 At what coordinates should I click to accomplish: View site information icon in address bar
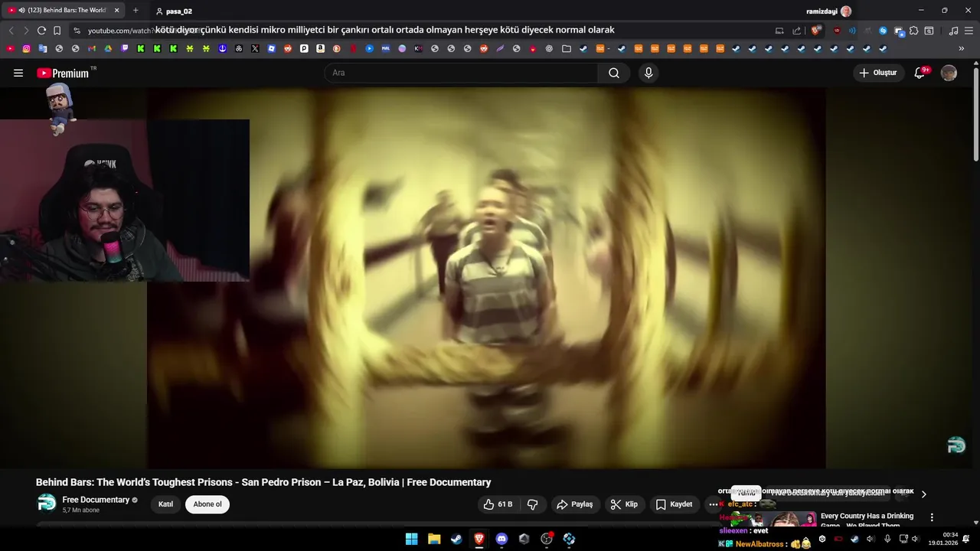coord(77,31)
